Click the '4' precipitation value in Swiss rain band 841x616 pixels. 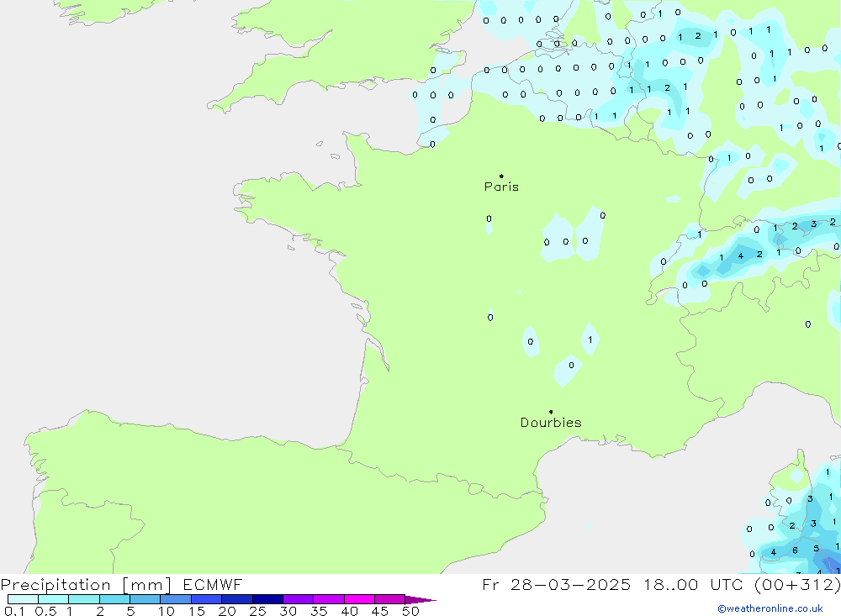[x=741, y=256]
